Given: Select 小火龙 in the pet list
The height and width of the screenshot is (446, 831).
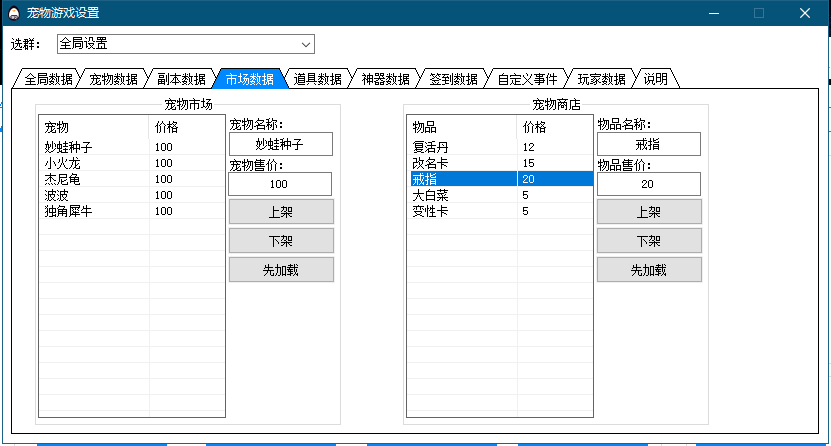Looking at the screenshot, I should [62, 163].
